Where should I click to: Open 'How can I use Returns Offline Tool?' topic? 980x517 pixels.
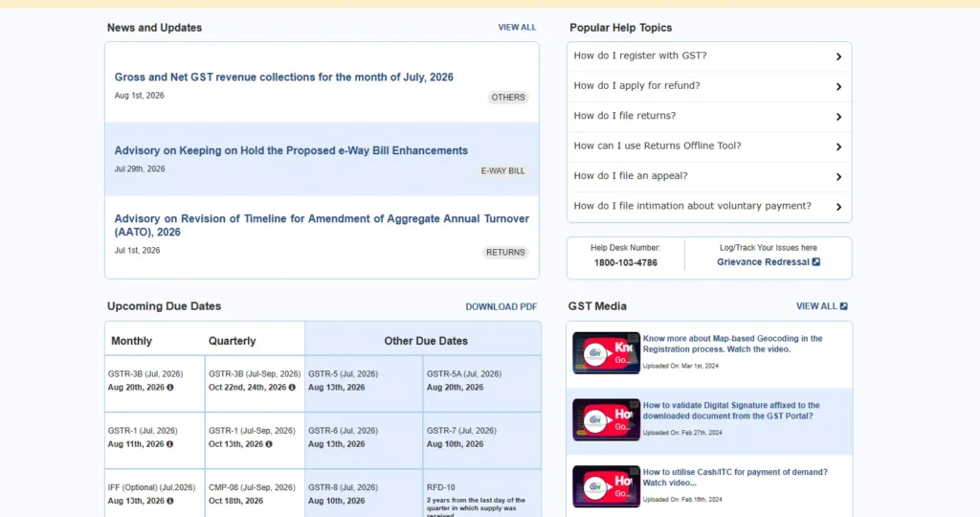click(657, 146)
